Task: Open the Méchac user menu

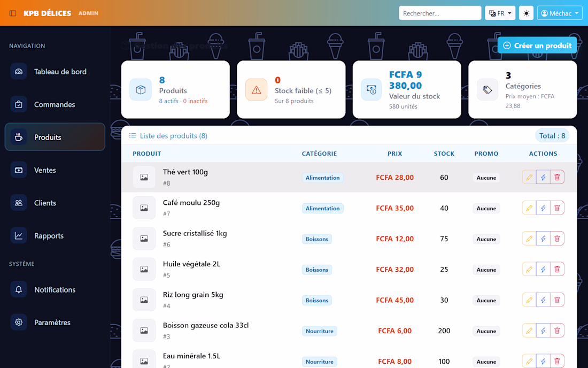Action: [x=560, y=13]
